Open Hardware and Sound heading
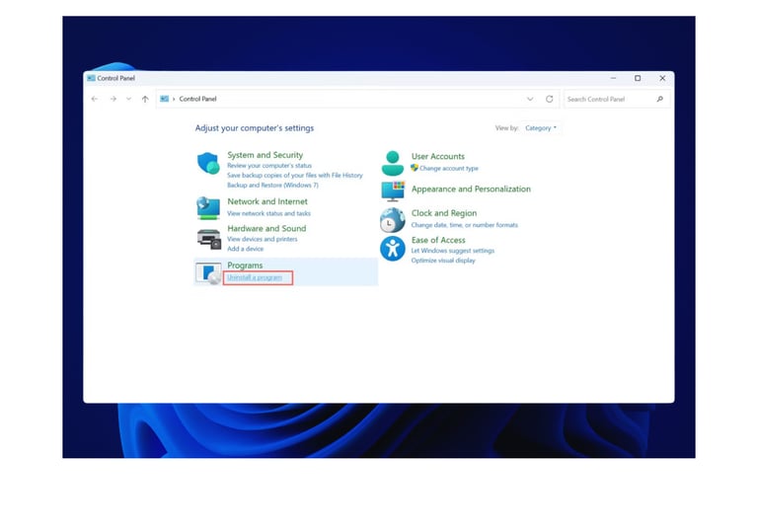 tap(266, 228)
